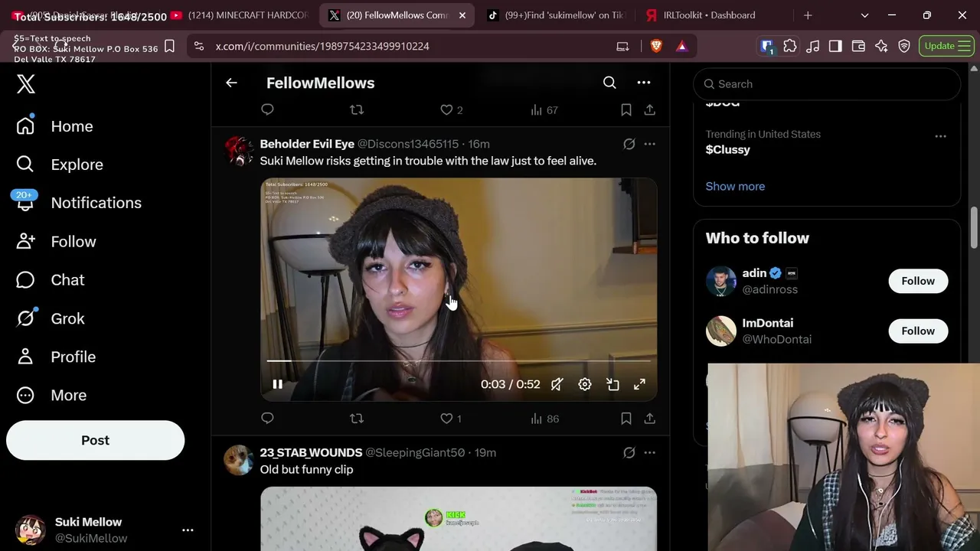
Task: Switch to the MINECRAFT HARDCORE YouTube tab
Action: (241, 15)
